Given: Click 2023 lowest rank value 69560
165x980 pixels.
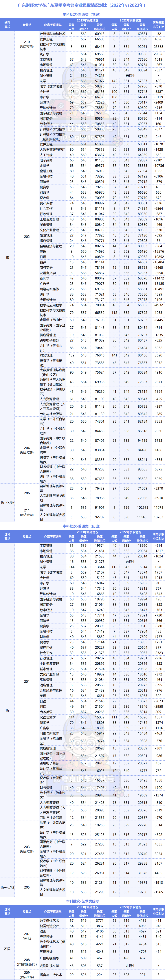Looking at the screenshot, I should [99, 54].
